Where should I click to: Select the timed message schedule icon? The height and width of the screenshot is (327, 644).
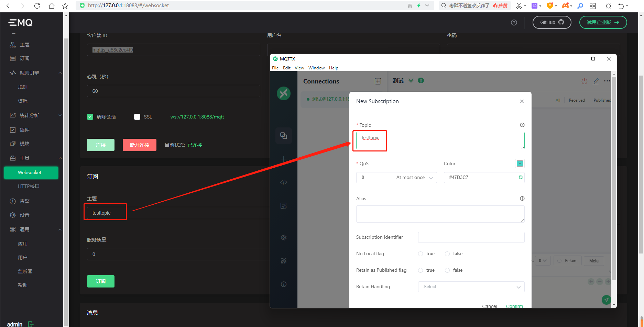(284, 205)
